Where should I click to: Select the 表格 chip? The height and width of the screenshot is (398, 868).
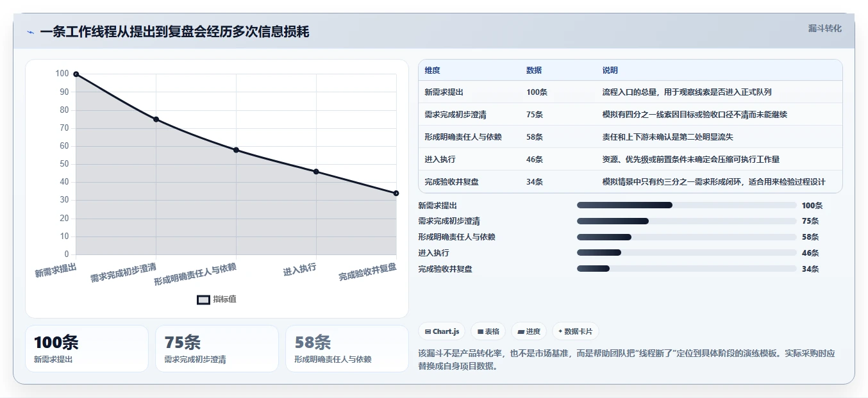pos(488,331)
